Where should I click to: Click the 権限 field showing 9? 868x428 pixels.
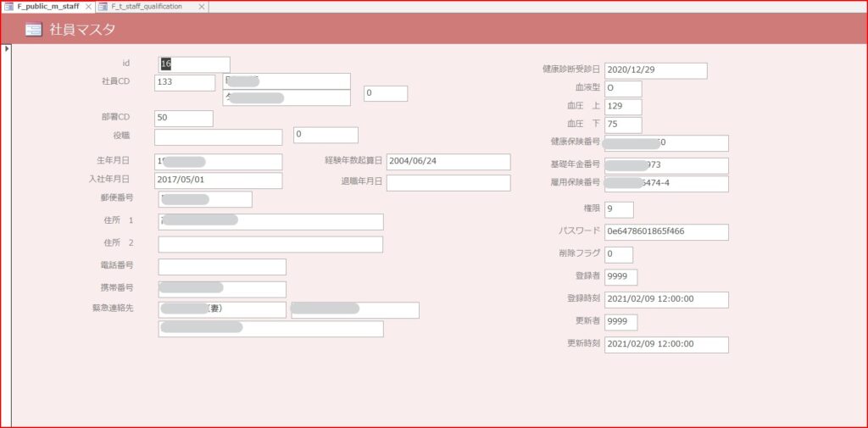click(x=619, y=210)
